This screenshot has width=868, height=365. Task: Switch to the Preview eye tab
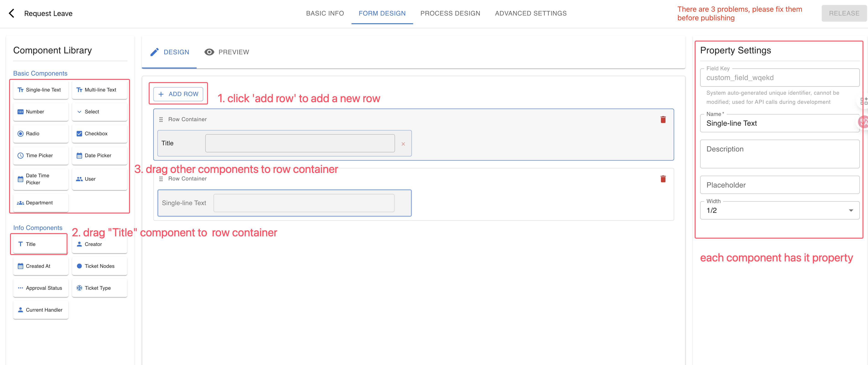(227, 52)
